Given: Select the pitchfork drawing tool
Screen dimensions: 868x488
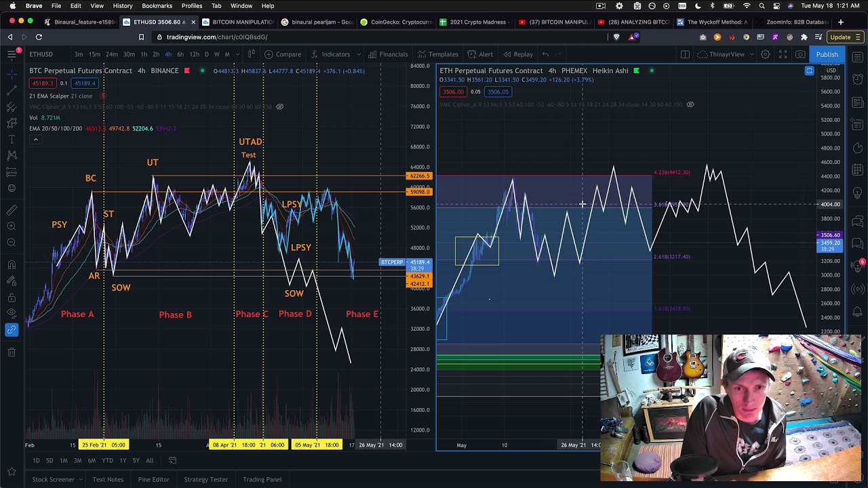Looking at the screenshot, I should (12, 106).
